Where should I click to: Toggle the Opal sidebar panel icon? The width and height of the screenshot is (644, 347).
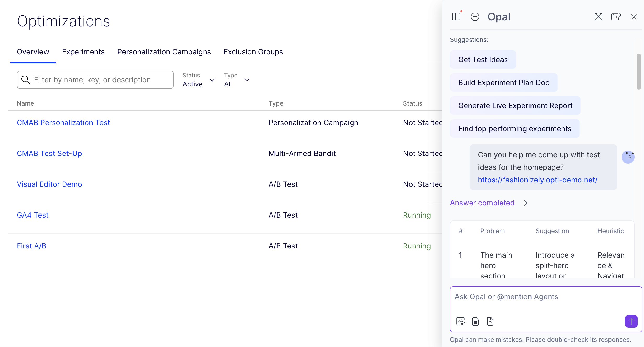point(456,17)
